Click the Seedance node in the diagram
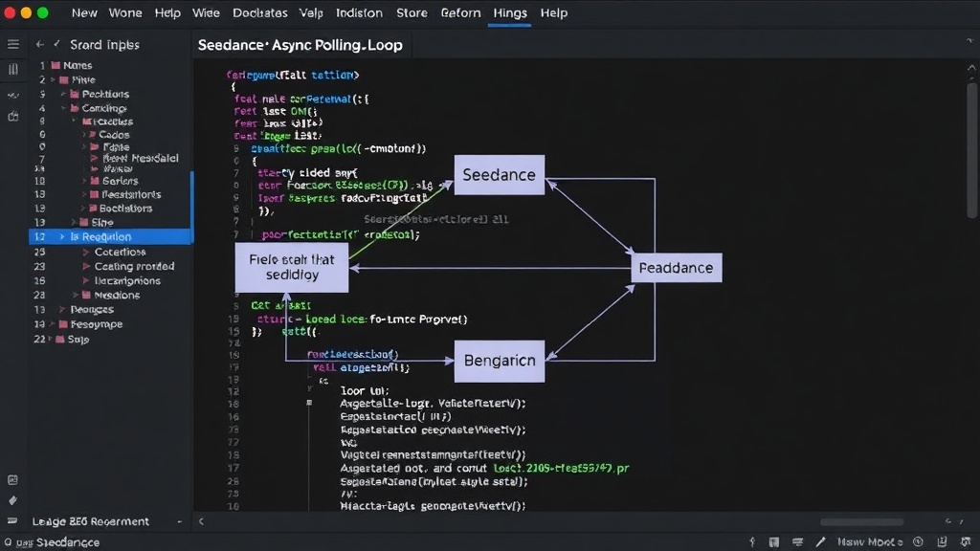The width and height of the screenshot is (980, 551). click(500, 175)
